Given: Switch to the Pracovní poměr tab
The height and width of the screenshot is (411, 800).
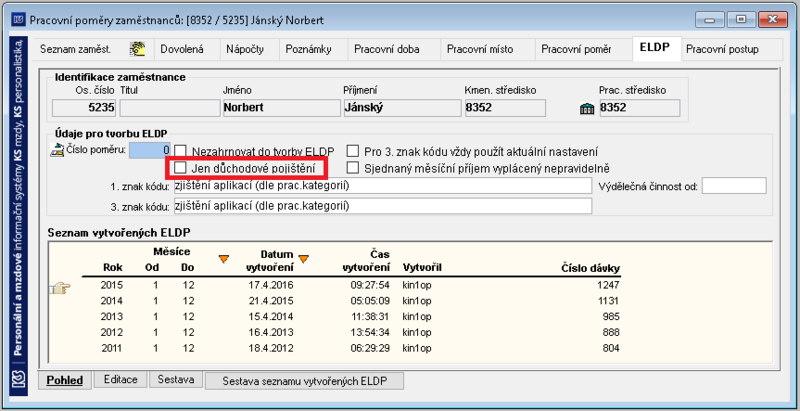Looking at the screenshot, I should tap(576, 49).
